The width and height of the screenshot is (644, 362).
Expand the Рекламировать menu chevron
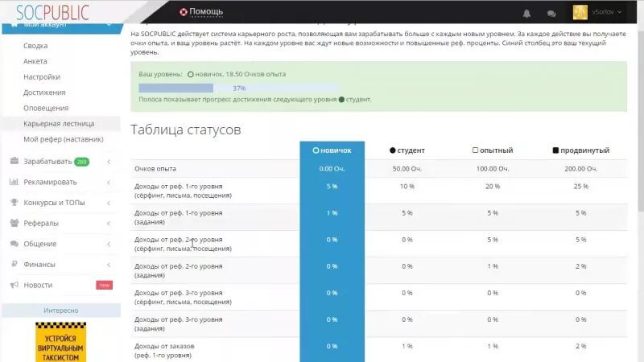(109, 183)
